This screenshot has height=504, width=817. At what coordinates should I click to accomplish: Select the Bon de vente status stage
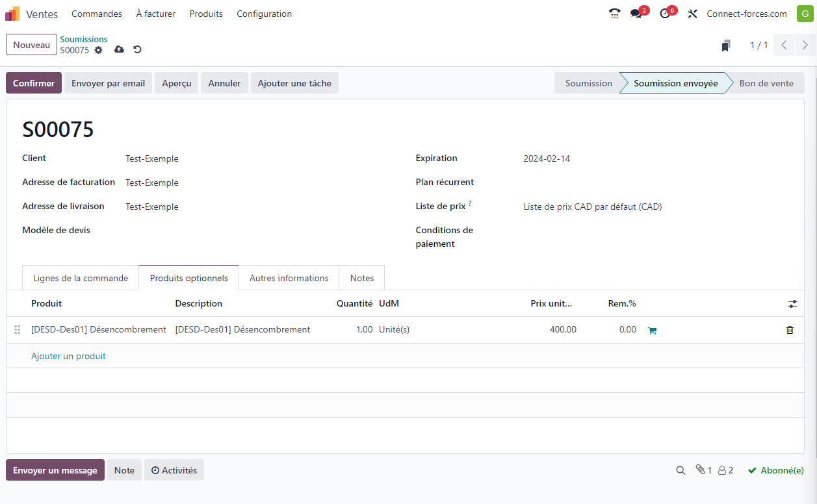pyautogui.click(x=766, y=83)
